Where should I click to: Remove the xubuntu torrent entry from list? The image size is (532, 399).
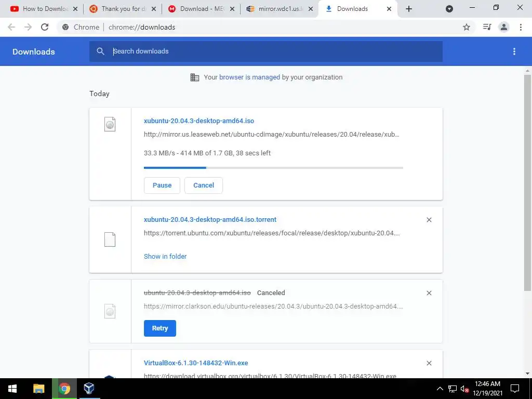pyautogui.click(x=429, y=220)
